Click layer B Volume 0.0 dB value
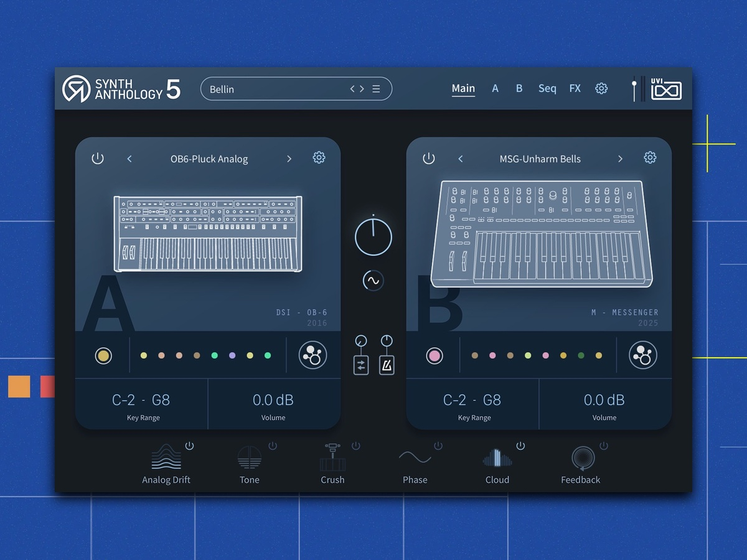 coord(604,400)
